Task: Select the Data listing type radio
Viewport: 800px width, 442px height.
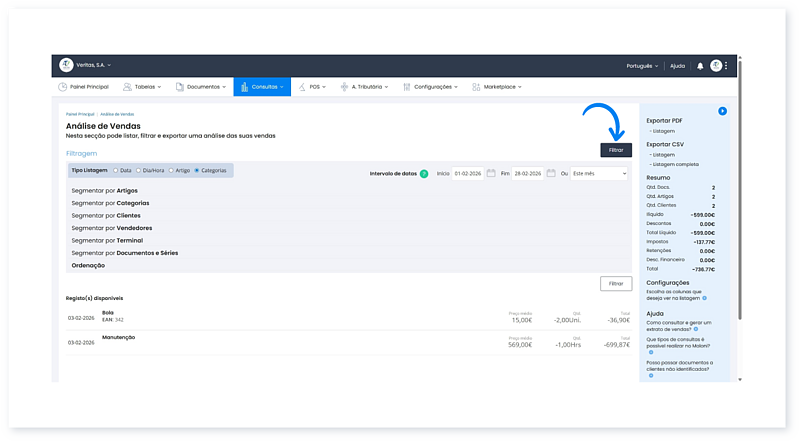Action: [x=116, y=170]
